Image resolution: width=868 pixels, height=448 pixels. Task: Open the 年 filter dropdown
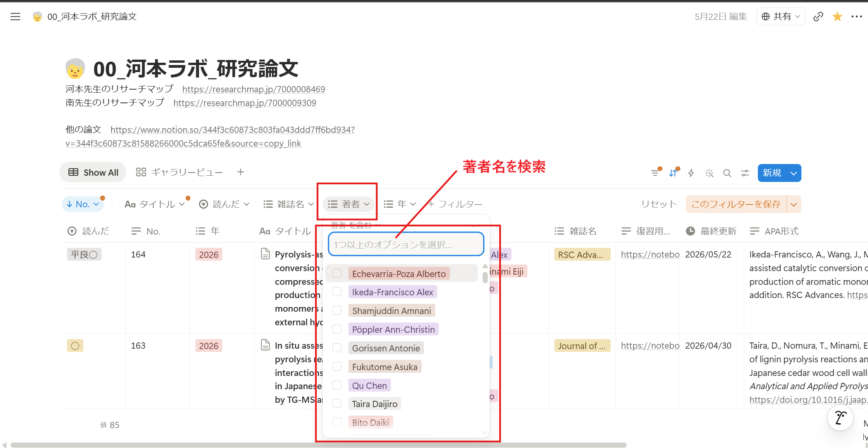point(400,204)
